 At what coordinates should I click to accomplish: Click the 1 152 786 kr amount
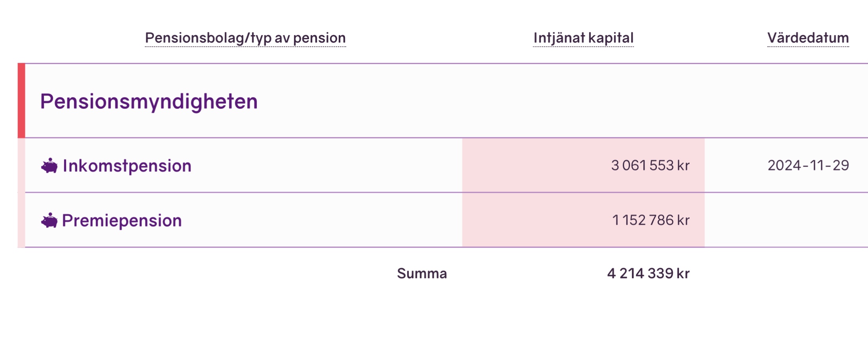tap(651, 220)
